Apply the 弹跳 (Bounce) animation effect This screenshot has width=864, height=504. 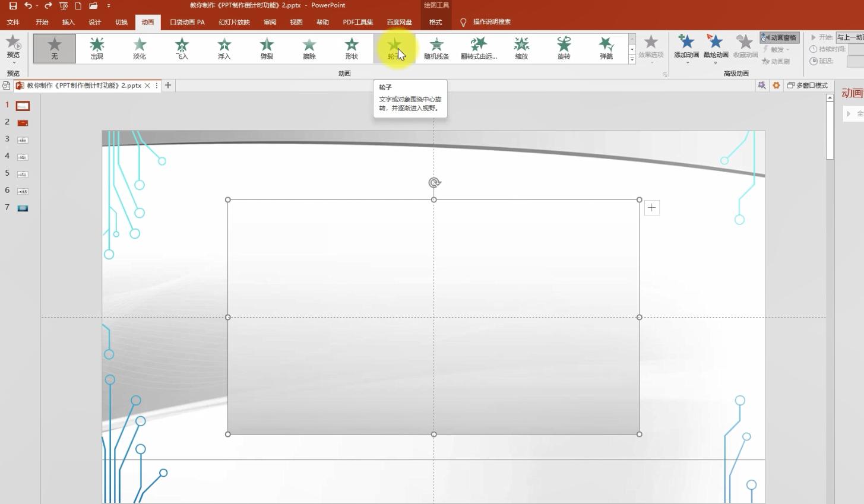606,48
